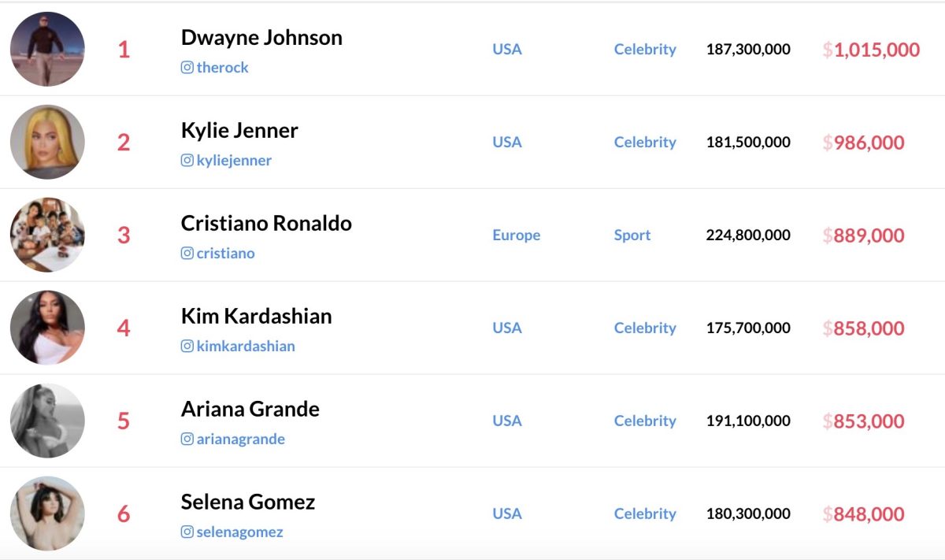Viewport: 945px width, 560px height.
Task: Click the Instagram icon beside cristiano
Action: 187,254
